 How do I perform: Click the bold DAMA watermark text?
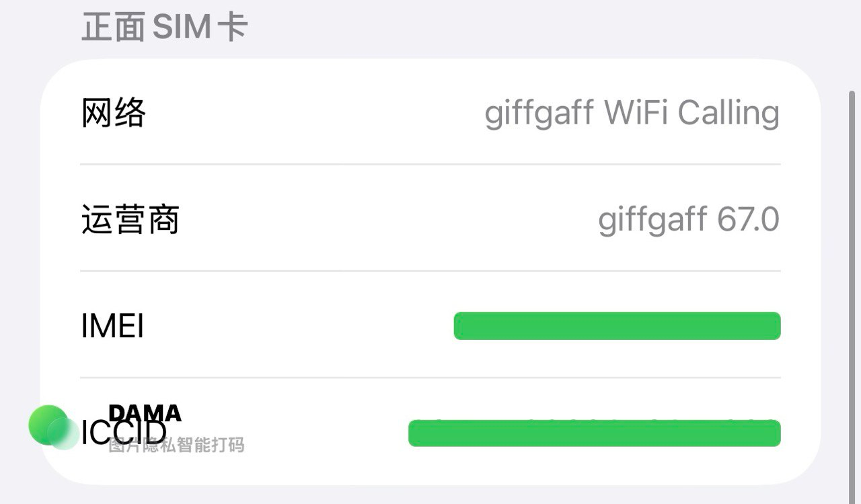145,413
